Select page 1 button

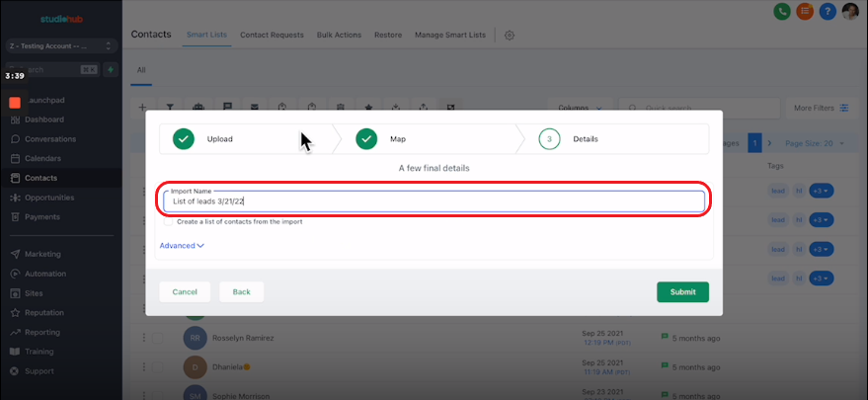(754, 143)
